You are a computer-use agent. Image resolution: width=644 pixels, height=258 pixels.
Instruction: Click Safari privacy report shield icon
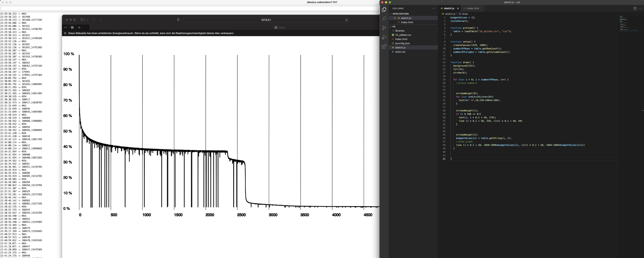tap(179, 20)
